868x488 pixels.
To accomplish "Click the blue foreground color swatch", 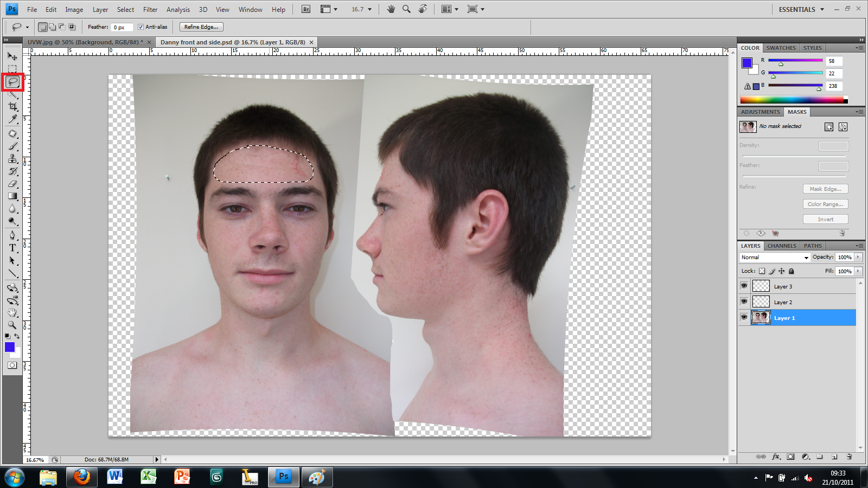I will coord(10,347).
